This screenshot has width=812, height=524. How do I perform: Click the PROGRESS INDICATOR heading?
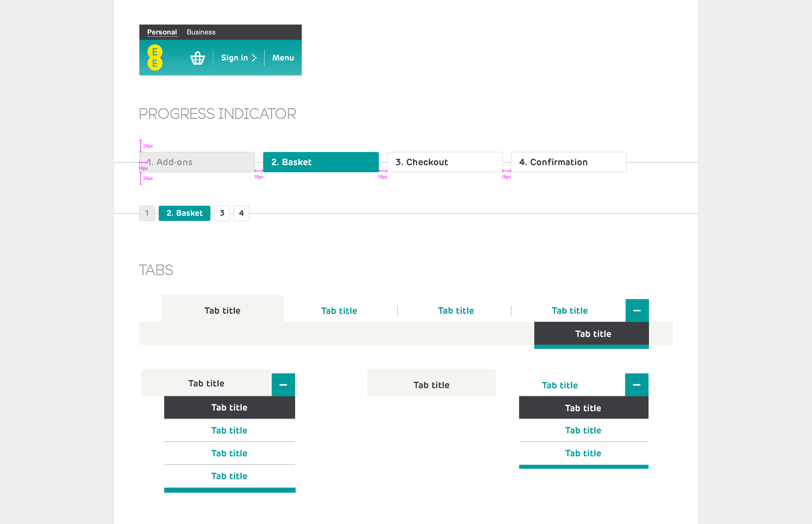[x=217, y=114]
